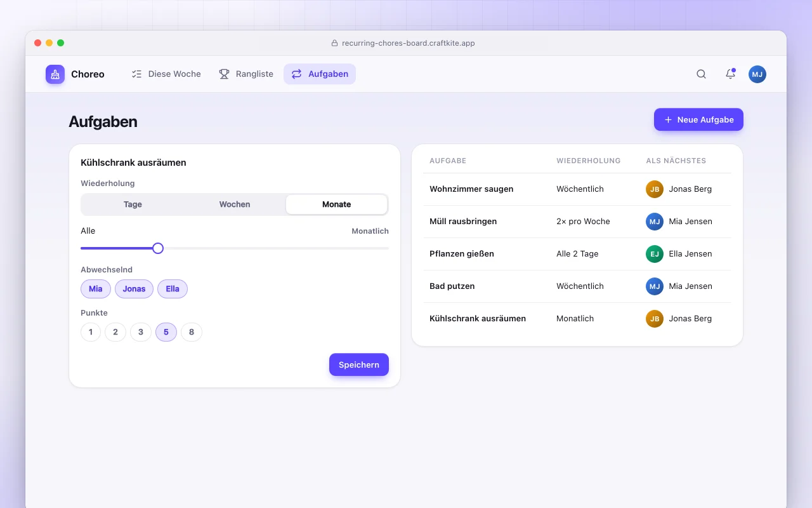Screen dimensions: 812x508
Task: Click "2× pro Woche" repetition cell
Action: (x=583, y=222)
